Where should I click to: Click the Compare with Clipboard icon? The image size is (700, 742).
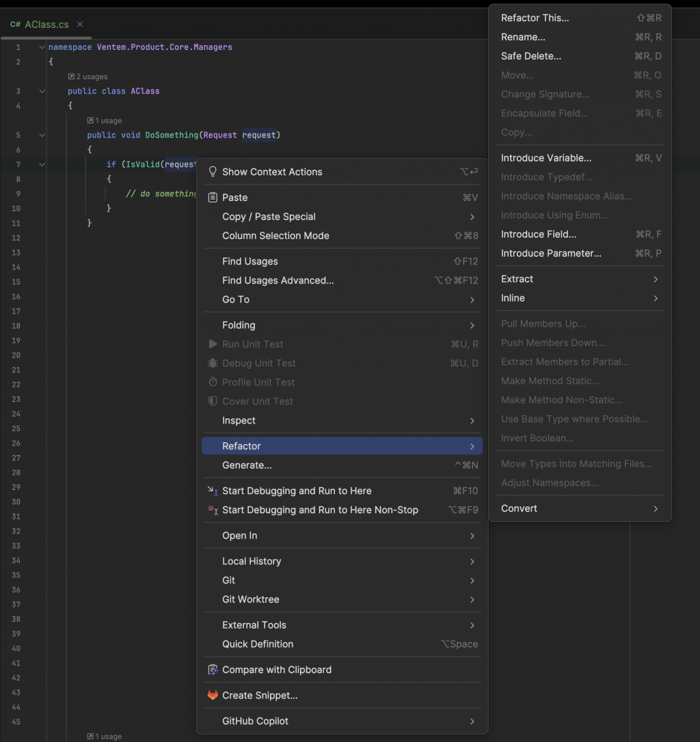pos(213,670)
